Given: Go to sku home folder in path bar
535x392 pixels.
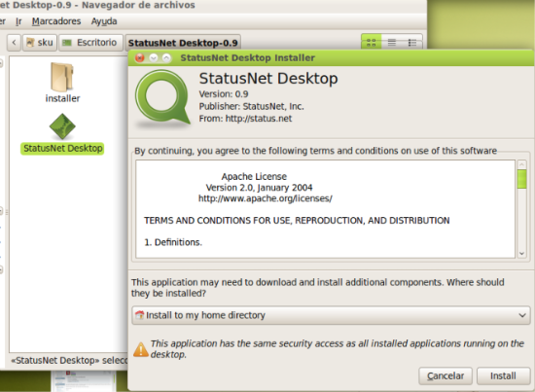Looking at the screenshot, I should [x=40, y=43].
